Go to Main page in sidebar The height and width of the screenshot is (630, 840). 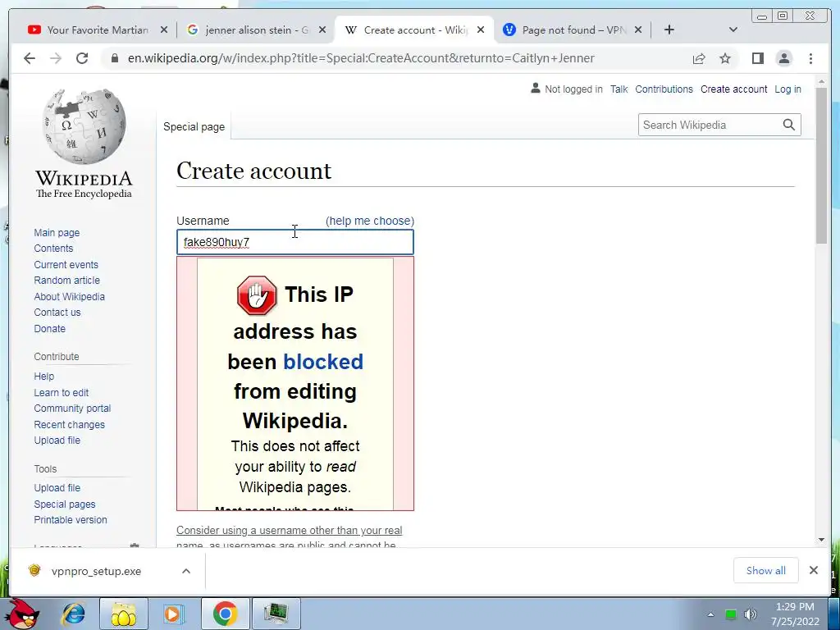(x=57, y=232)
